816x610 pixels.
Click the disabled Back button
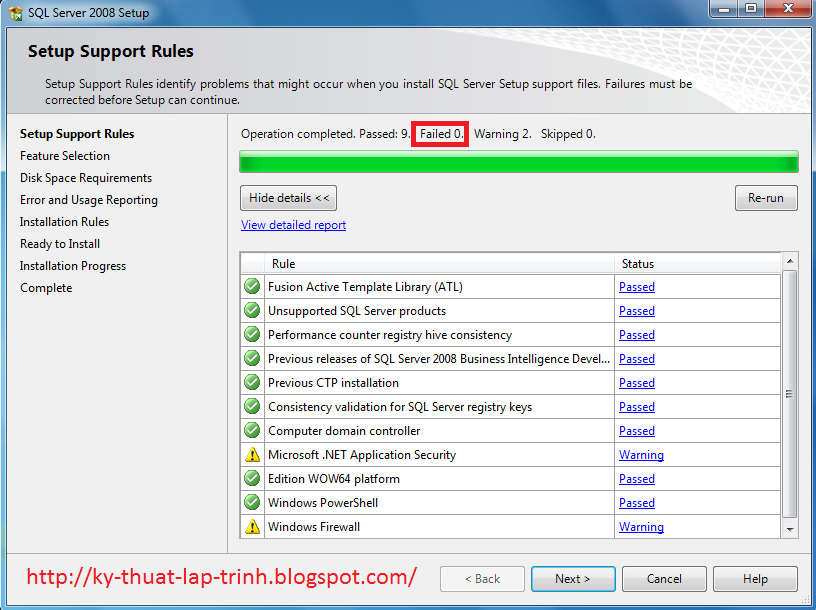point(482,579)
